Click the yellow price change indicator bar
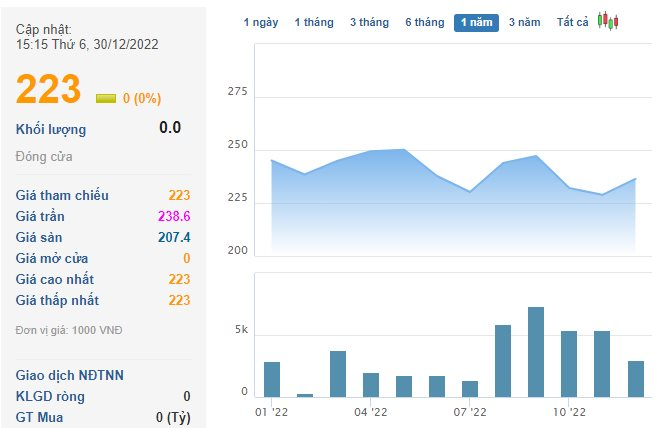Image resolution: width=658 pixels, height=428 pixels. pyautogui.click(x=106, y=98)
